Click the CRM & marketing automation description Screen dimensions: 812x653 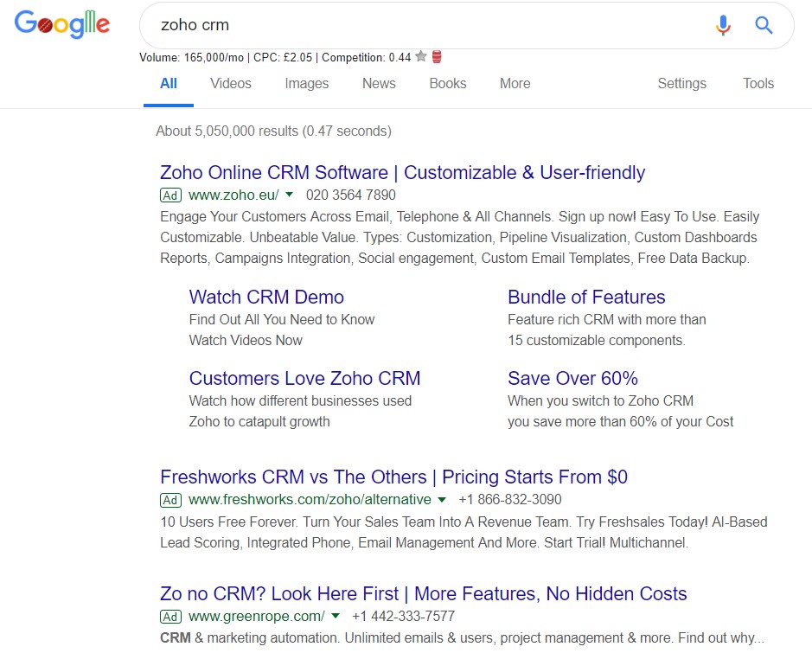[462, 638]
